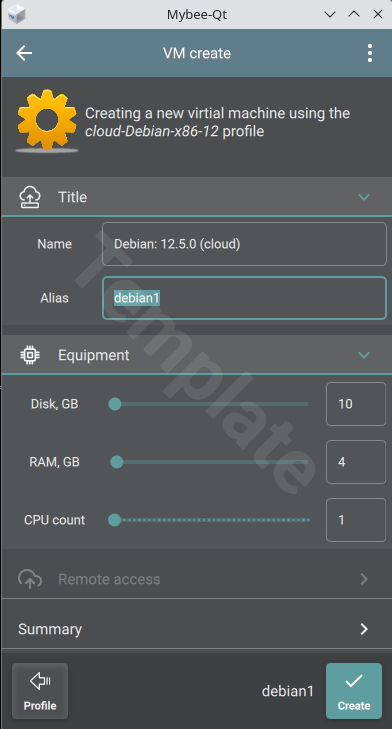Click the Title section cloud upload icon

pos(30,197)
